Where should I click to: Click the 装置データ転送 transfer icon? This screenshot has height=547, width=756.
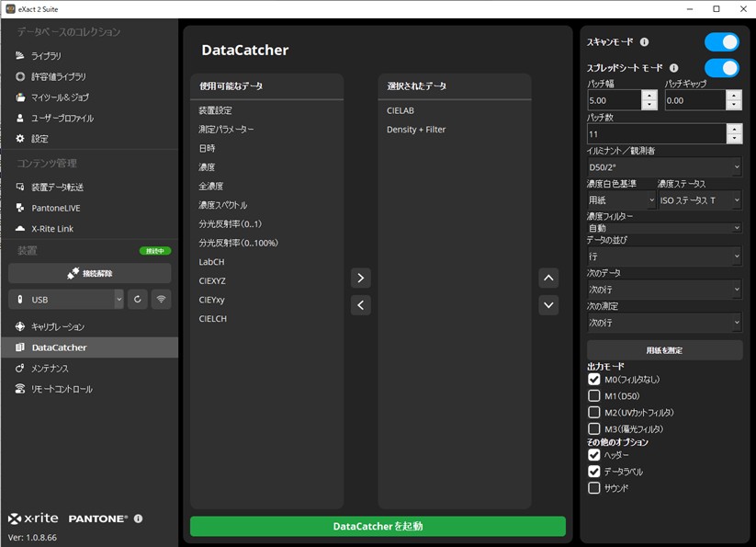20,187
